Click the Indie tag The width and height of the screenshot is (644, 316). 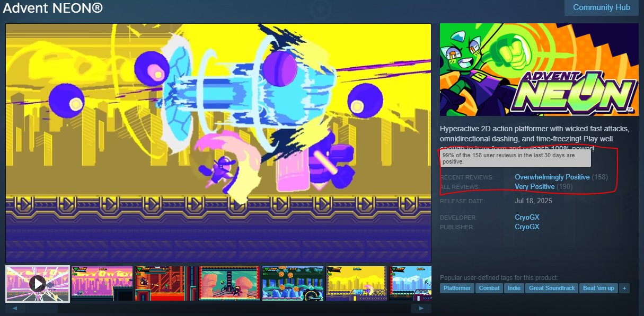coord(513,288)
